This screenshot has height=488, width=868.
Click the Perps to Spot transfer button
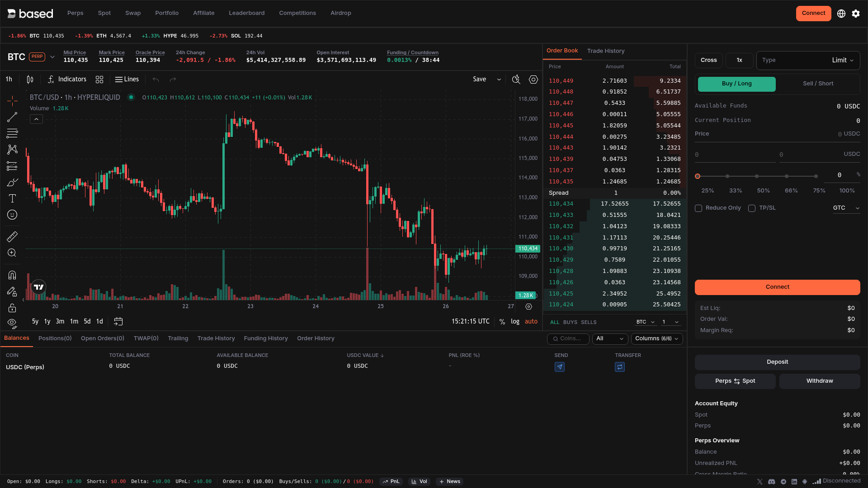(735, 381)
